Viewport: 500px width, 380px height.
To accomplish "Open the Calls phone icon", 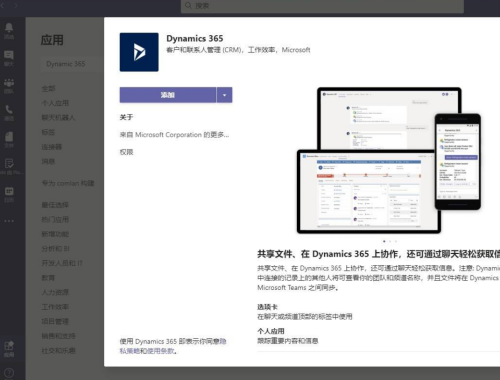I will (9, 110).
